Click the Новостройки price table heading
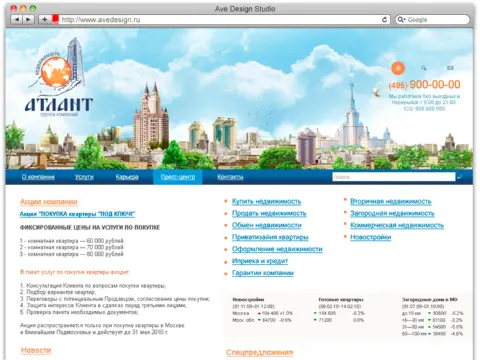This screenshot has height=360, width=480. [248, 300]
